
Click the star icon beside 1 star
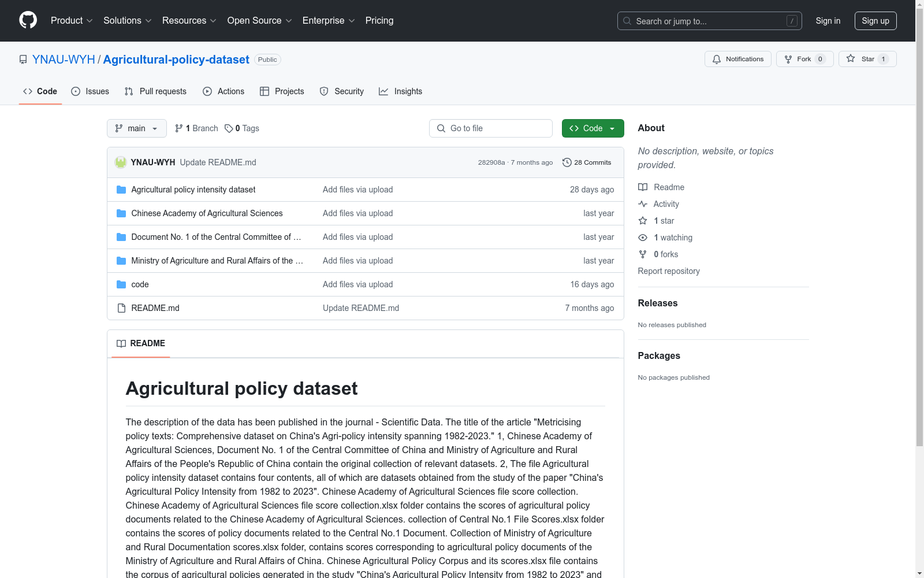point(643,221)
